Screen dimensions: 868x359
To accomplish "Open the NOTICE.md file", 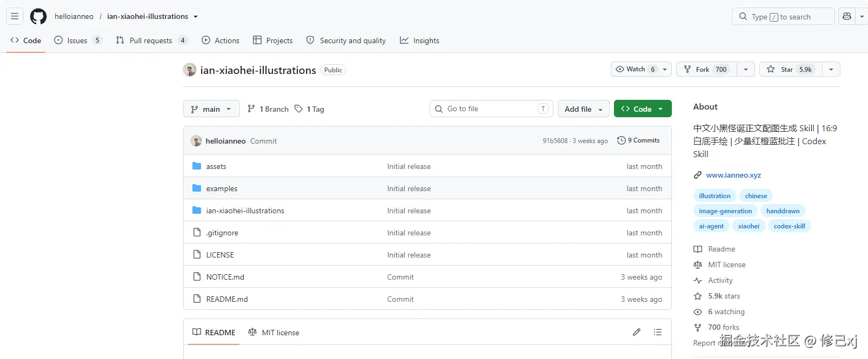I will (x=225, y=277).
